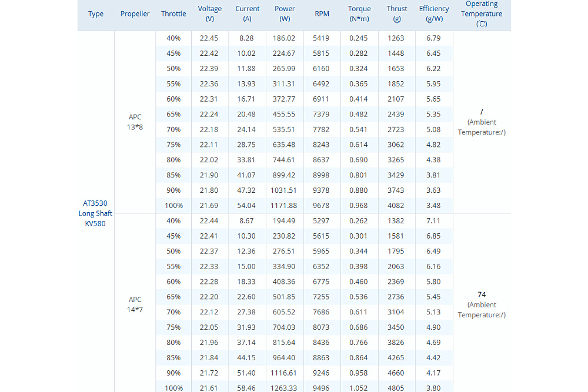Click the 4805 thrust value cell
This screenshot has height=392, width=588.
click(397, 388)
